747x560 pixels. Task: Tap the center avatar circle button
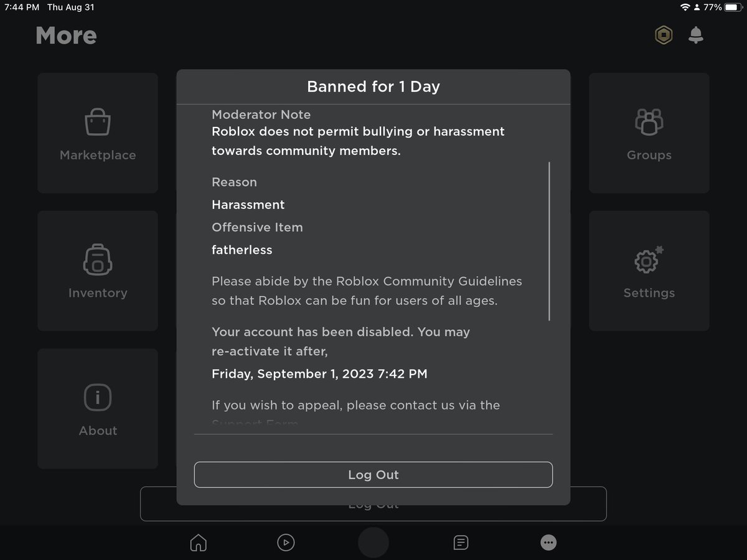(x=374, y=542)
